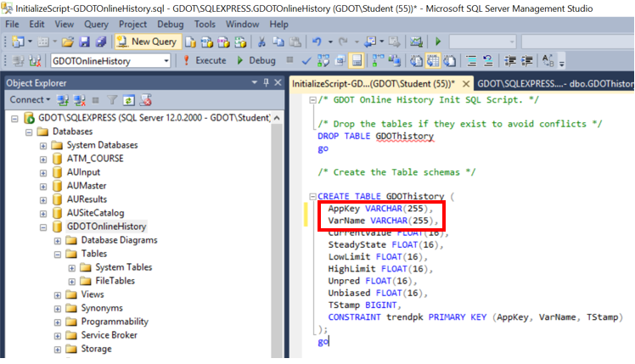Expand the ATM_COURSE database node
Viewport: 635px width, 364px height.
coord(43,160)
